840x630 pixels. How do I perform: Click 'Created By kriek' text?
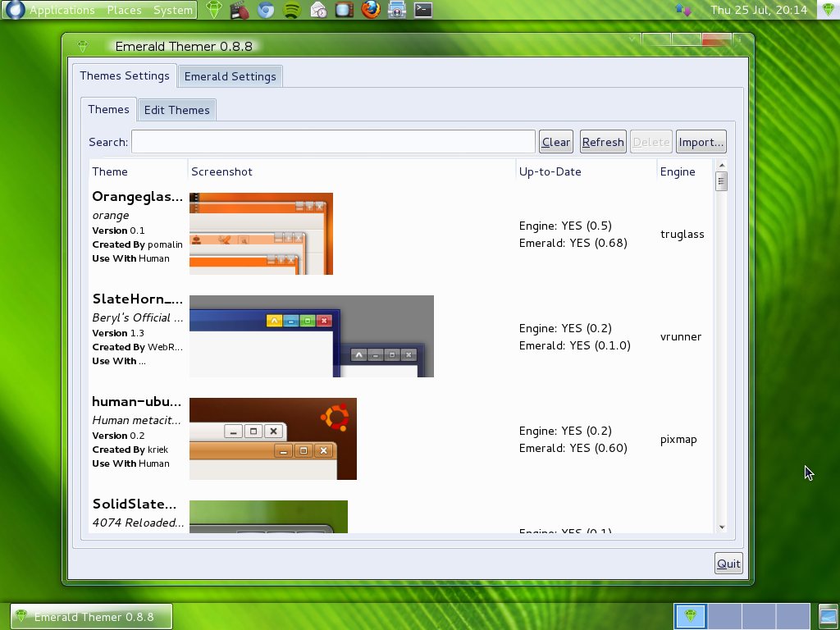[x=130, y=450]
